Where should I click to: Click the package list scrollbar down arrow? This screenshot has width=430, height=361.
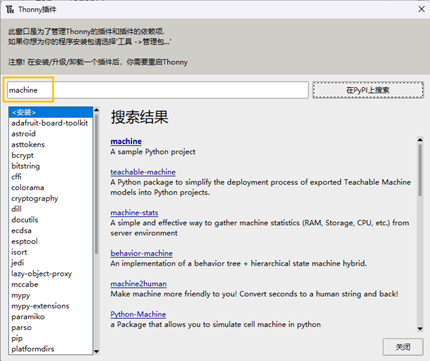(x=97, y=351)
